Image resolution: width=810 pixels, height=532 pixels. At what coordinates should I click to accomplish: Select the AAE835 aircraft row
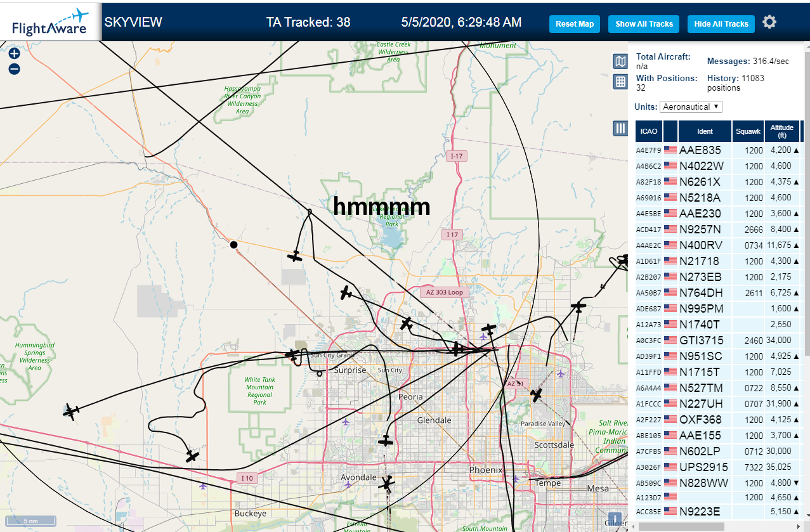click(720, 150)
